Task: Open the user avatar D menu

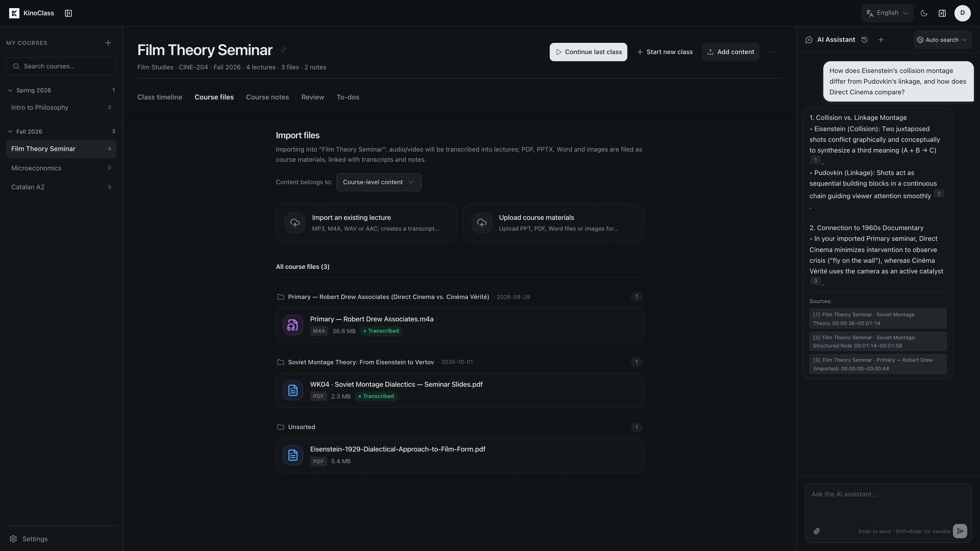Action: pyautogui.click(x=962, y=13)
